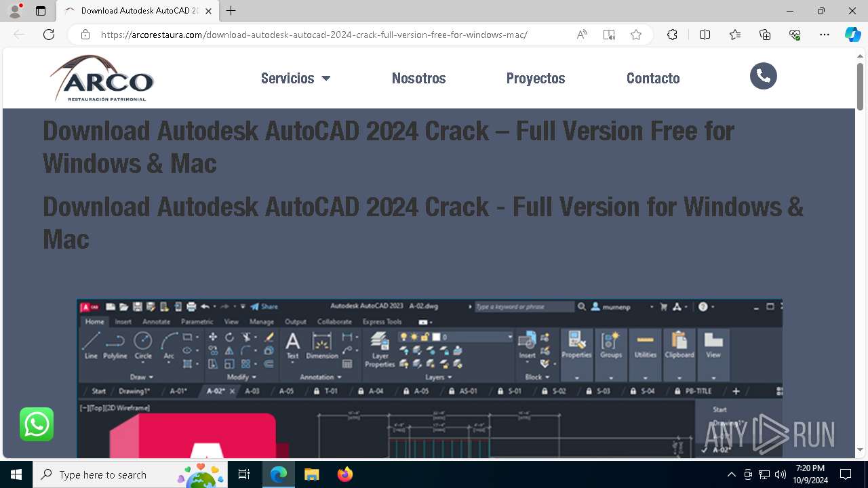
Task: Add this page to favorites star
Action: pyautogui.click(x=636, y=35)
